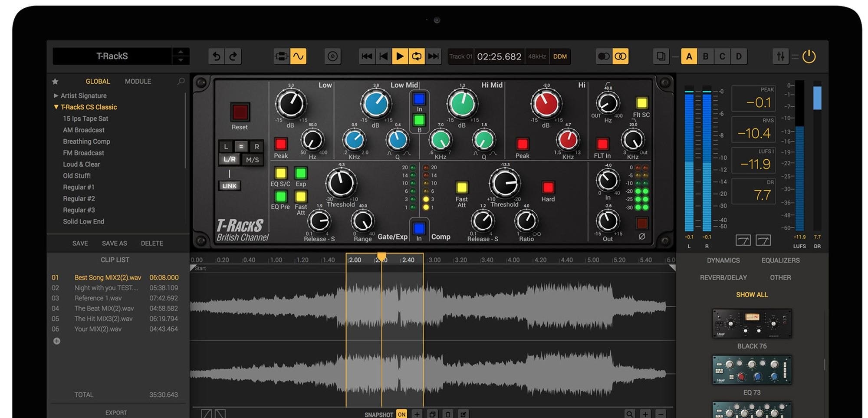Toggle the DDM button
Viewport: 868px width, 418px height.
click(560, 56)
